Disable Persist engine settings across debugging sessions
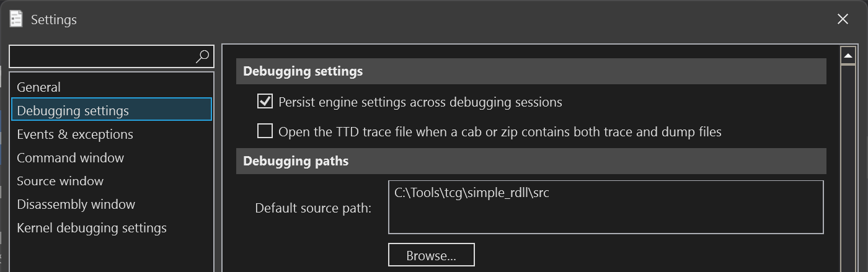Viewport: 868px width, 272px height. pos(265,102)
